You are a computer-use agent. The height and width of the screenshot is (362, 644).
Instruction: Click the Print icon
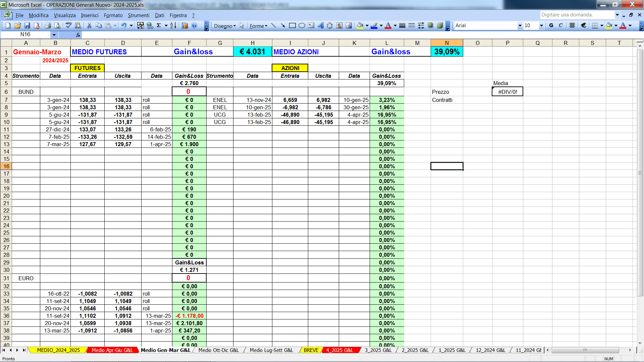click(x=48, y=25)
